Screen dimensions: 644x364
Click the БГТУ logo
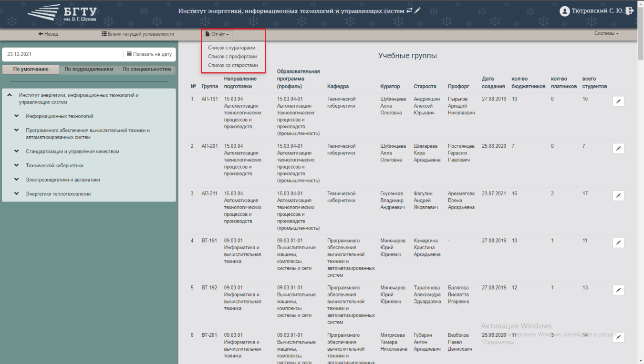[62, 13]
